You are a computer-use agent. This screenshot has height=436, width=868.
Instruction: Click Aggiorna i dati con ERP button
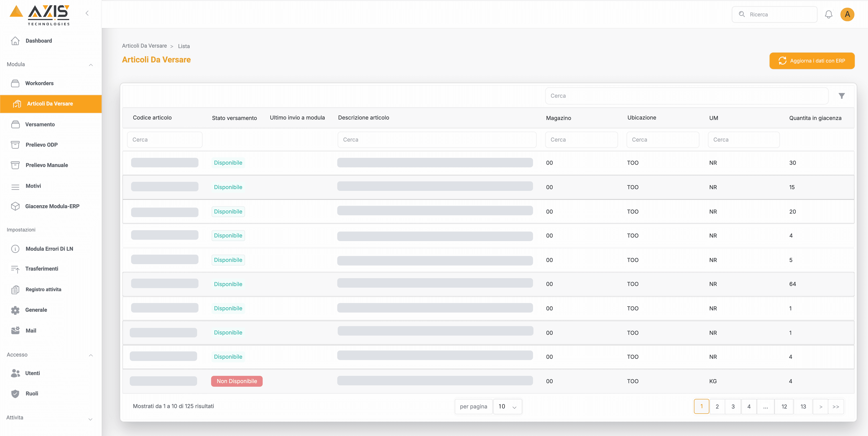(x=812, y=61)
